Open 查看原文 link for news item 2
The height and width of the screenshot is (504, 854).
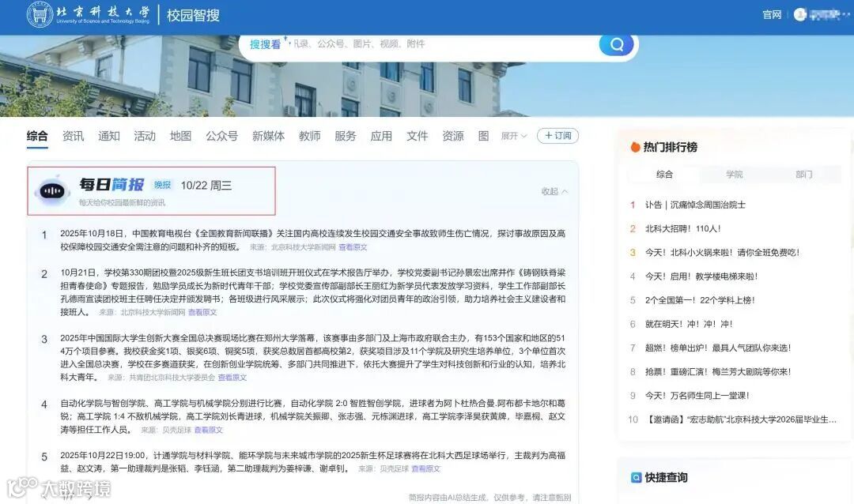202,312
